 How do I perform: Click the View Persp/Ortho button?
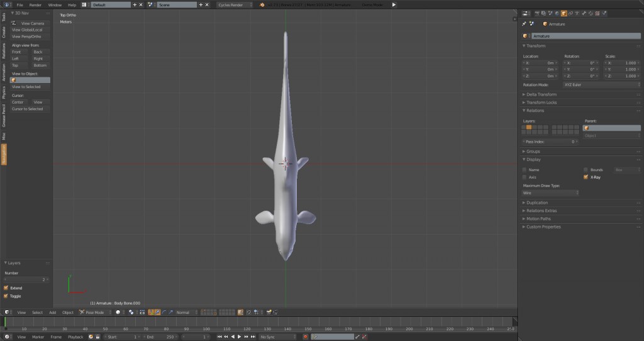click(x=30, y=36)
